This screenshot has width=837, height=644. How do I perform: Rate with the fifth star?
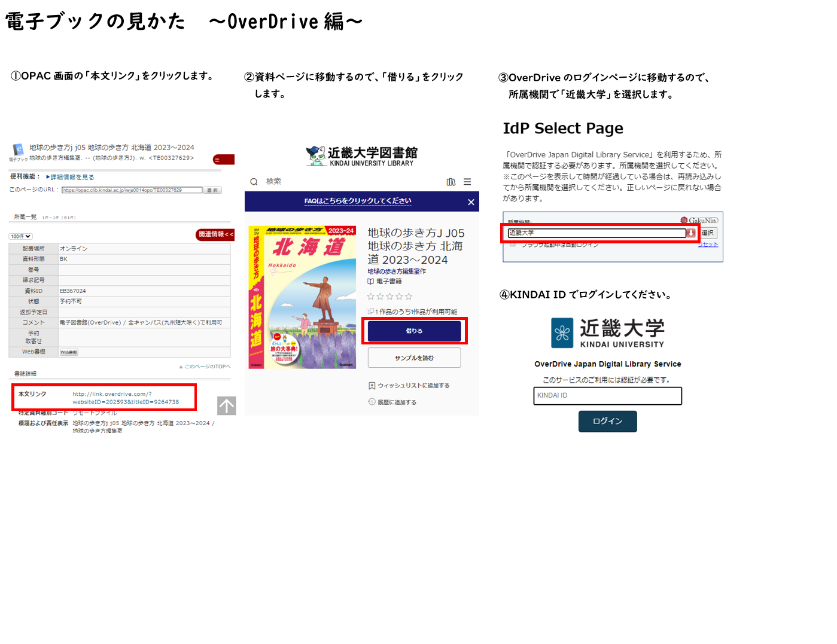[x=409, y=297]
